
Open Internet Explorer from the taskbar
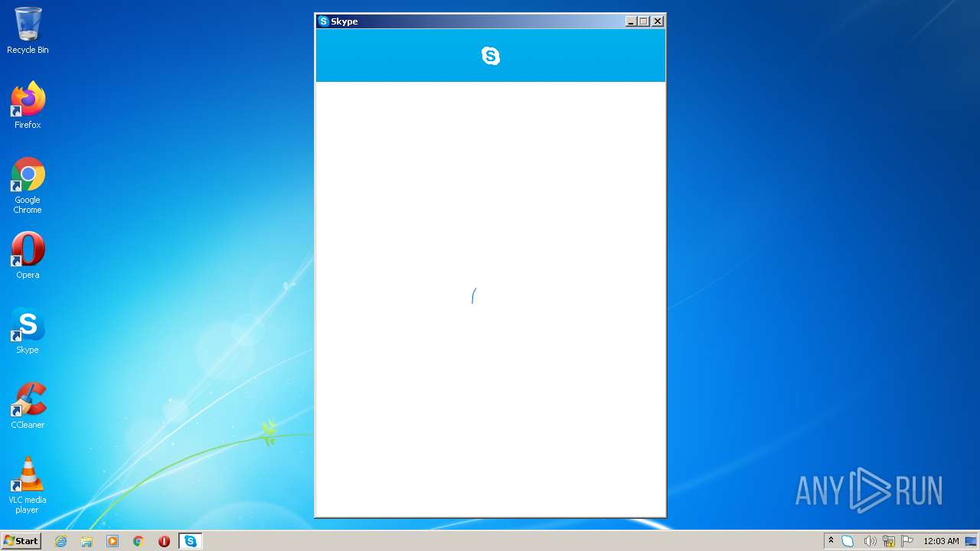[x=60, y=541]
